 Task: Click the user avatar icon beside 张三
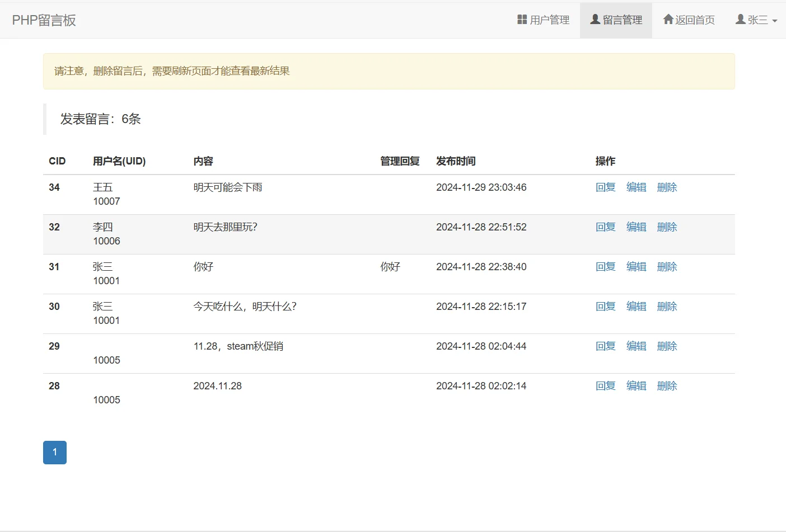pos(740,20)
